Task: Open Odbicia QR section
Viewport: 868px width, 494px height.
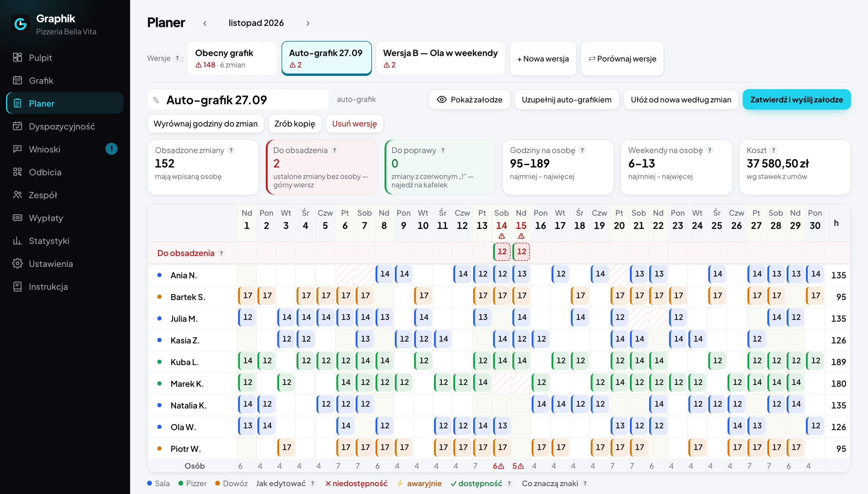Action: coord(64,172)
